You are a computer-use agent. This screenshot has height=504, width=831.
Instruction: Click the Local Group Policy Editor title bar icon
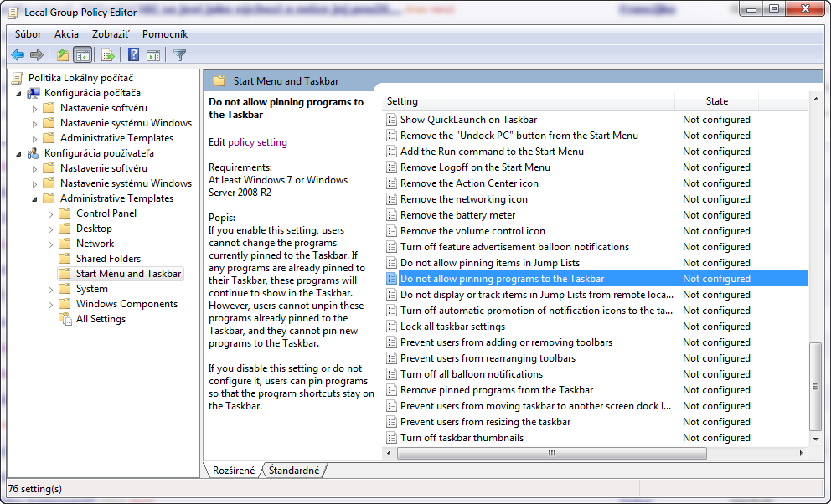pyautogui.click(x=14, y=13)
